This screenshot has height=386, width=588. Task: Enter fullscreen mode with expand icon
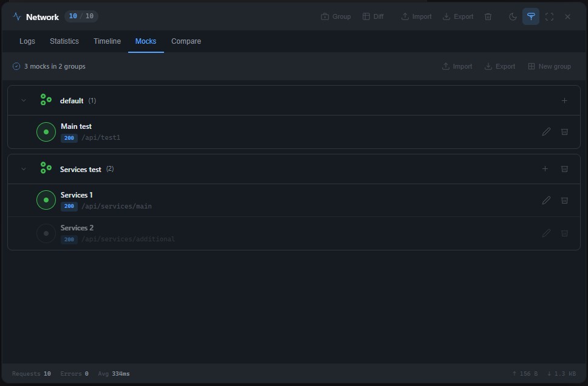point(549,16)
